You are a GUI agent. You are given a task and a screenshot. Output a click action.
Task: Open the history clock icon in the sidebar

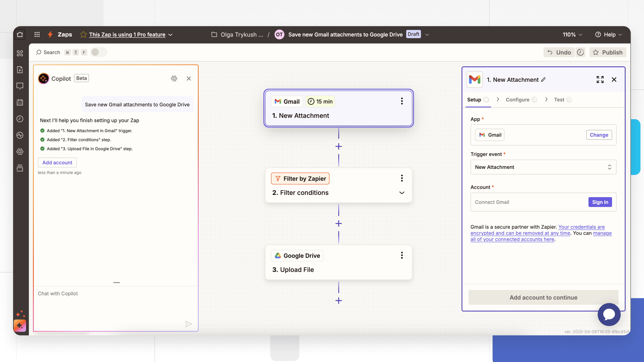pos(20,119)
